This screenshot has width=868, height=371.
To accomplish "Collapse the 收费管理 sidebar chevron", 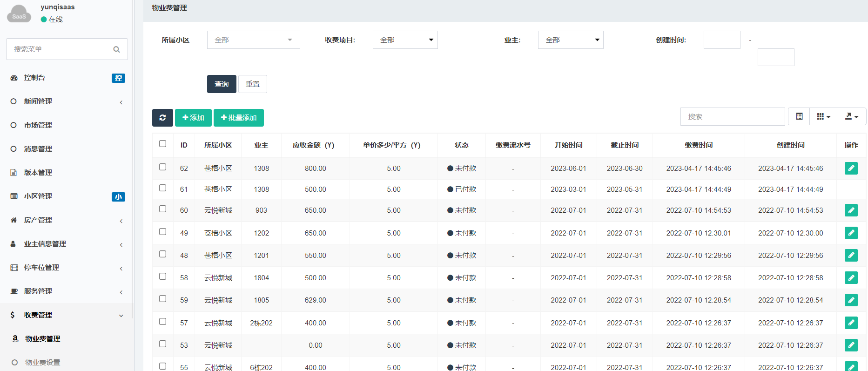I will click(121, 316).
